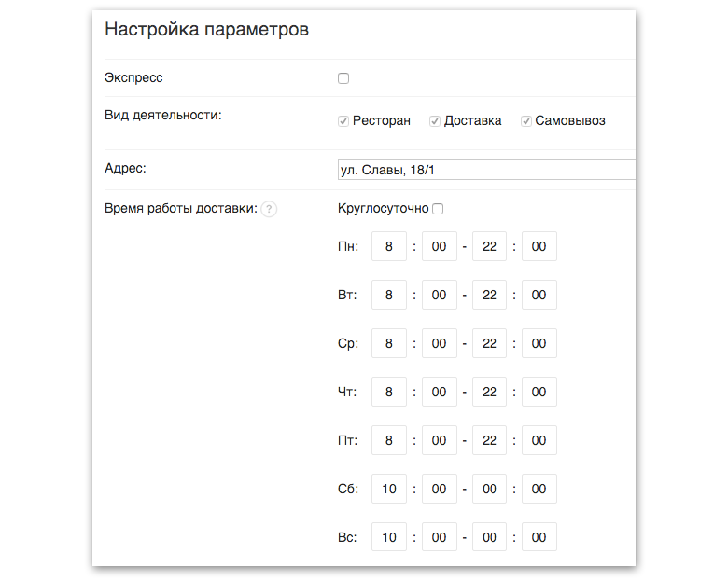Click the help question mark icon

269,209
